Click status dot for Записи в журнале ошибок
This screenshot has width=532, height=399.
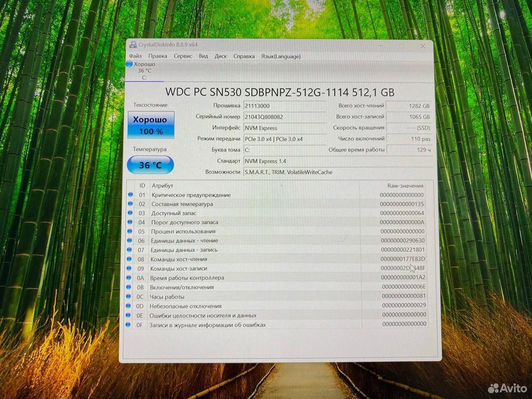click(130, 325)
